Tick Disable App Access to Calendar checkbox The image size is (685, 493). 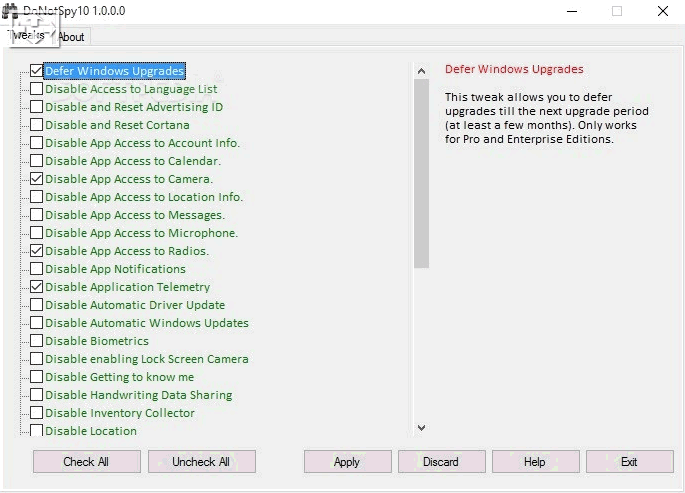(x=37, y=161)
